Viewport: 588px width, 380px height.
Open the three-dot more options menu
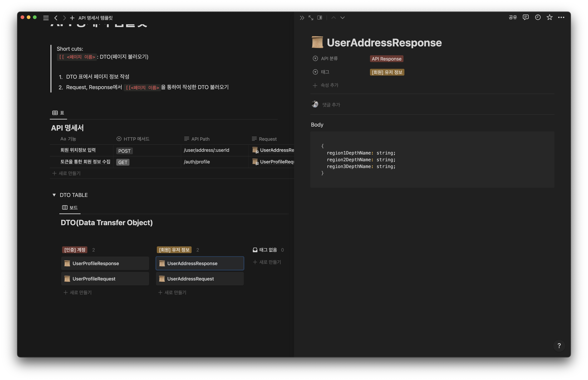[561, 17]
